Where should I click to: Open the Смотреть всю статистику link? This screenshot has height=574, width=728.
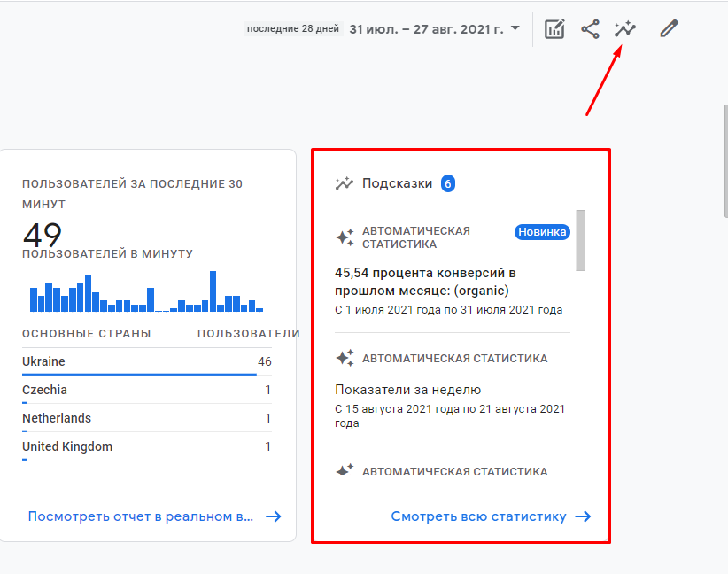click(x=478, y=516)
